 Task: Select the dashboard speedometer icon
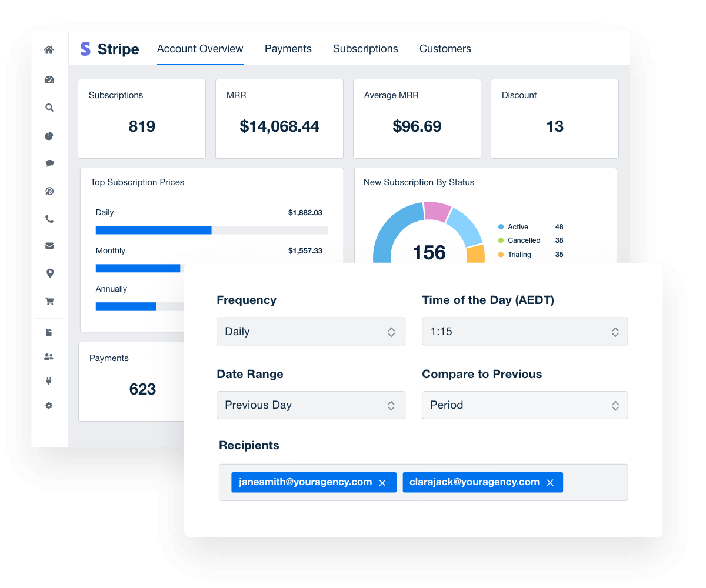49,79
